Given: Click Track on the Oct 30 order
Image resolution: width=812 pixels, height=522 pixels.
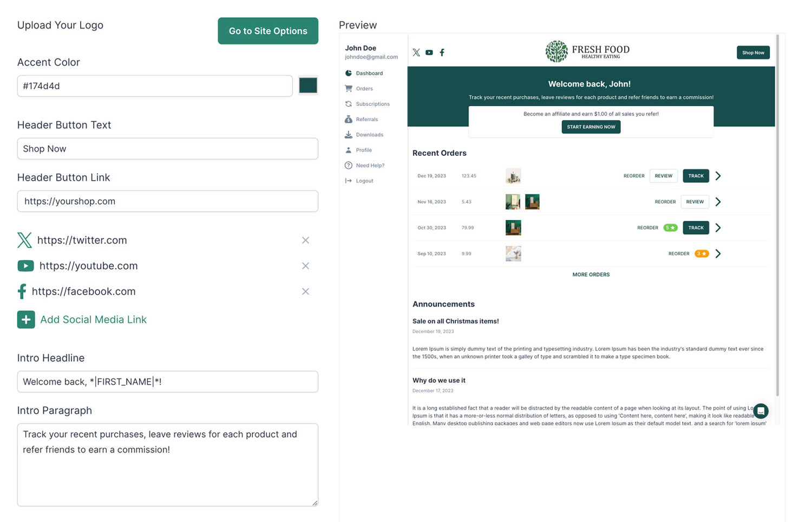Looking at the screenshot, I should point(696,228).
